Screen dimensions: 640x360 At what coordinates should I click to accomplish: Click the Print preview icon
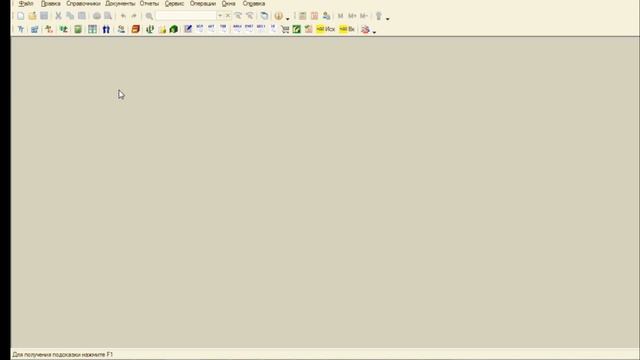click(108, 16)
